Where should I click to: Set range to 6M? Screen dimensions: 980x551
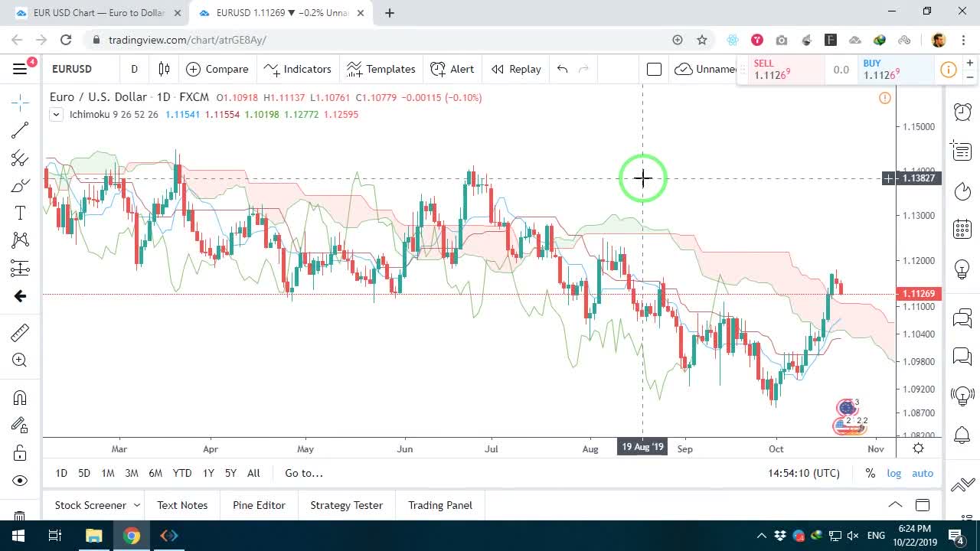tap(155, 473)
